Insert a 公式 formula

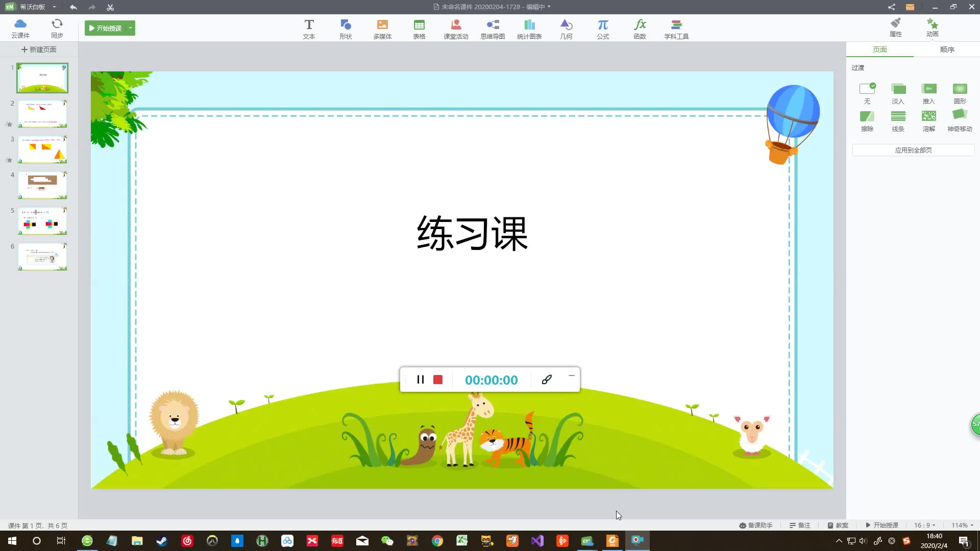coord(603,29)
